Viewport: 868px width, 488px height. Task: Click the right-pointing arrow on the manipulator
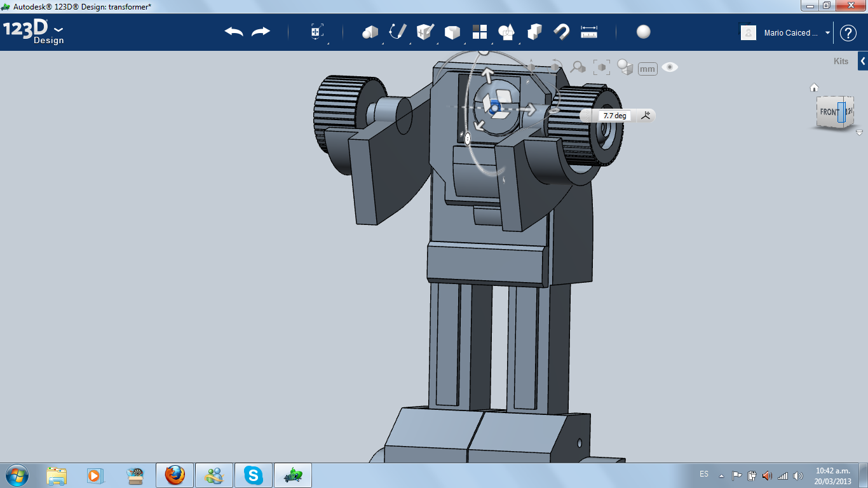click(x=527, y=109)
